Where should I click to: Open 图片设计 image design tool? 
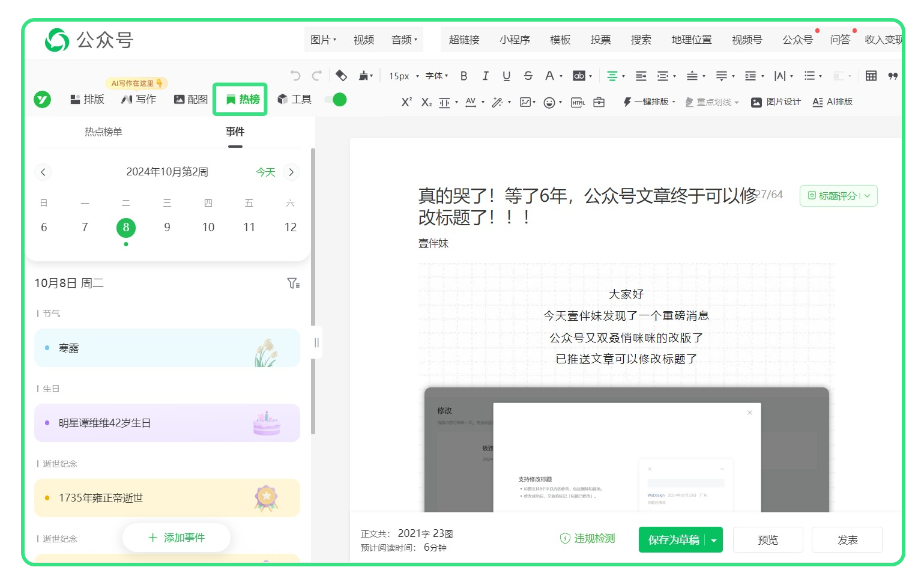776,102
